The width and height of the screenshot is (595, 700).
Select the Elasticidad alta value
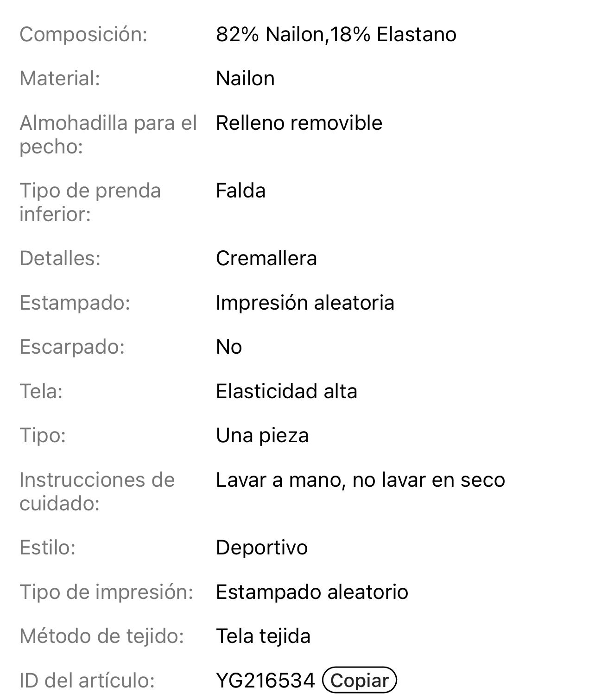click(286, 391)
